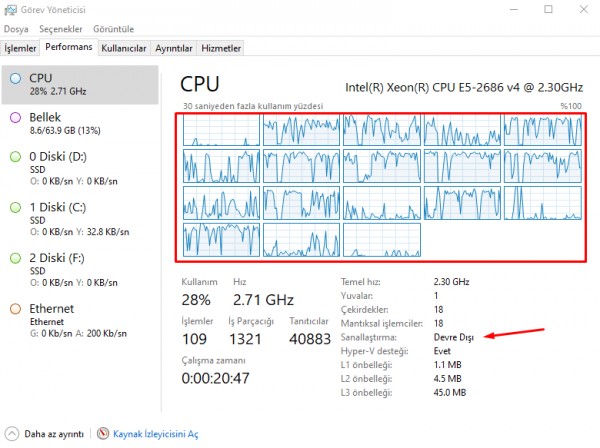Switch to the İşlemler tab
The image size is (600, 448).
(x=20, y=48)
